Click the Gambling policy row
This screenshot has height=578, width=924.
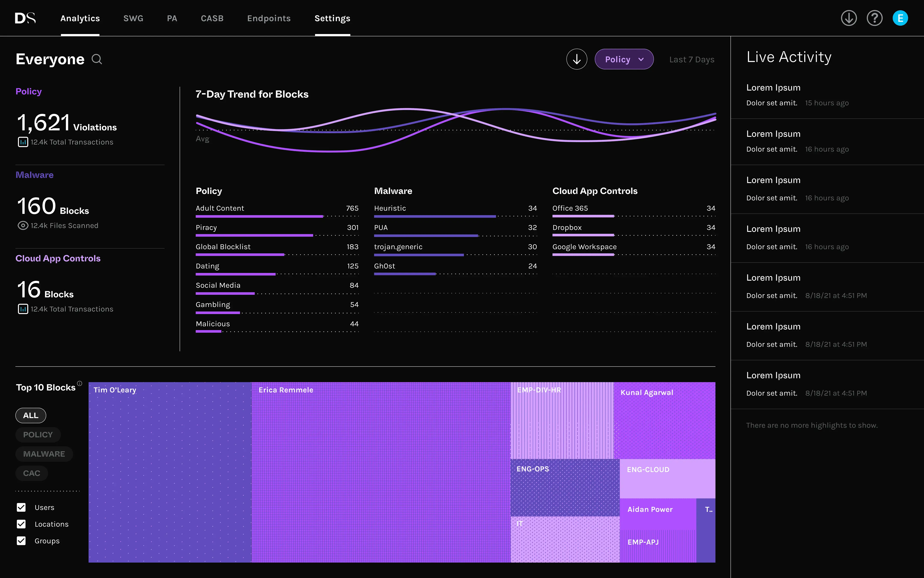(277, 308)
